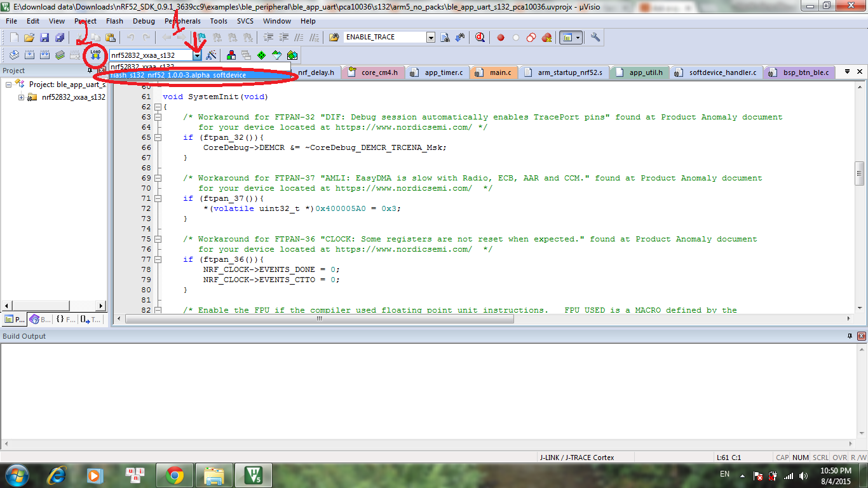
Task: Click the ENABLE_TRACE find text field
Action: (x=385, y=37)
